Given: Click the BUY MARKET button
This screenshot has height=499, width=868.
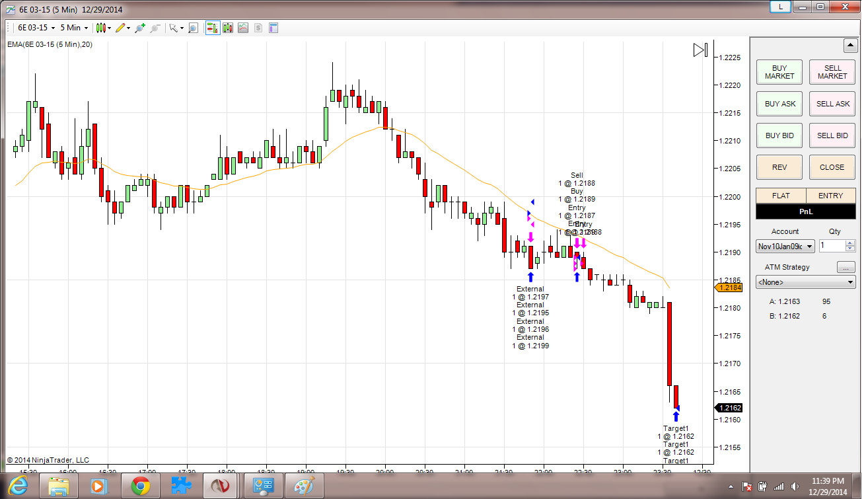Looking at the screenshot, I should pyautogui.click(x=779, y=72).
